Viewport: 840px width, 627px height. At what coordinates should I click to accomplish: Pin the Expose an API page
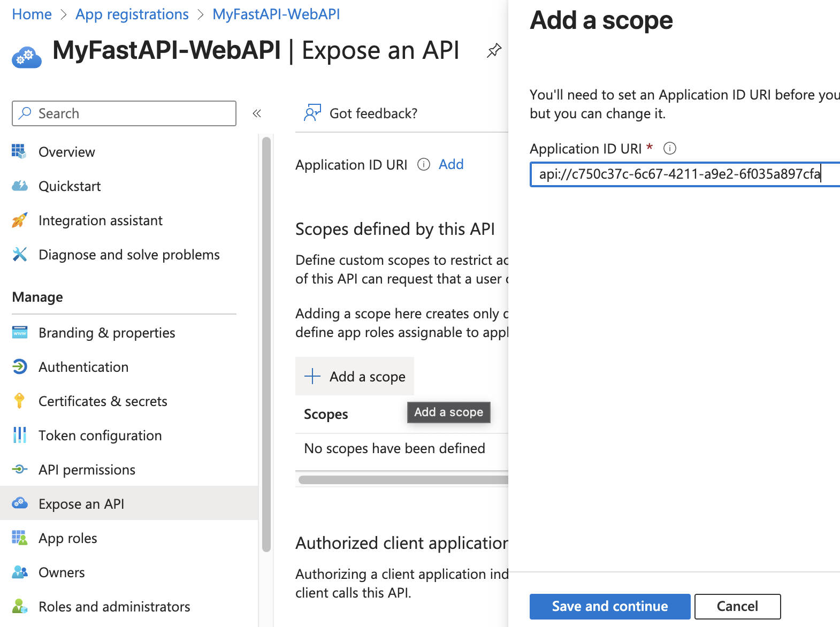494,51
